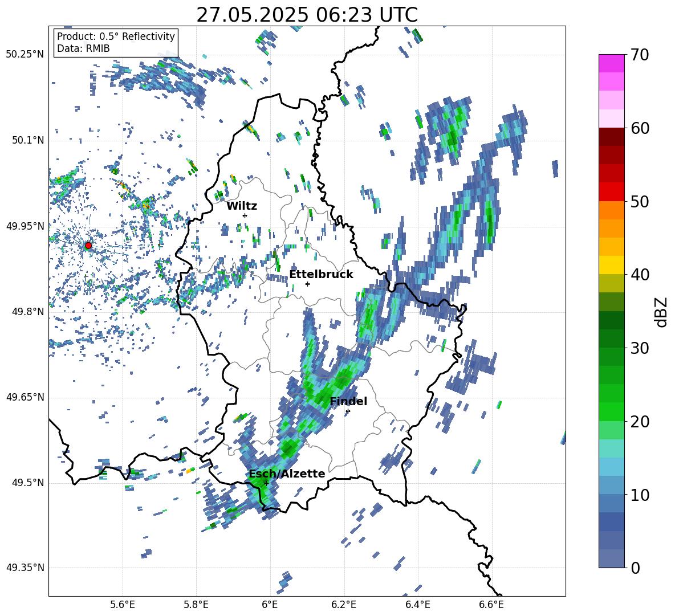Click the dBZ colorbar axis label
Viewport: 675px width, 616px height.
[x=661, y=312]
